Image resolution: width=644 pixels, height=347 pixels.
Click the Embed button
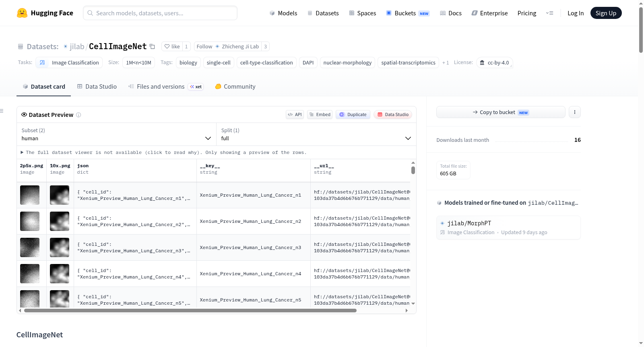(x=320, y=114)
